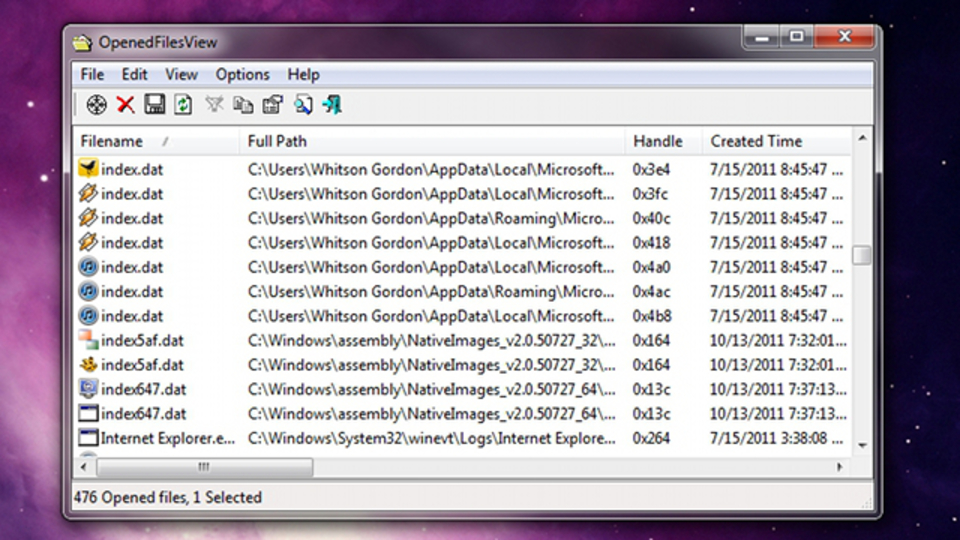The width and height of the screenshot is (960, 540).
Task: Click the created time in the 0x418 row
Action: [x=776, y=243]
